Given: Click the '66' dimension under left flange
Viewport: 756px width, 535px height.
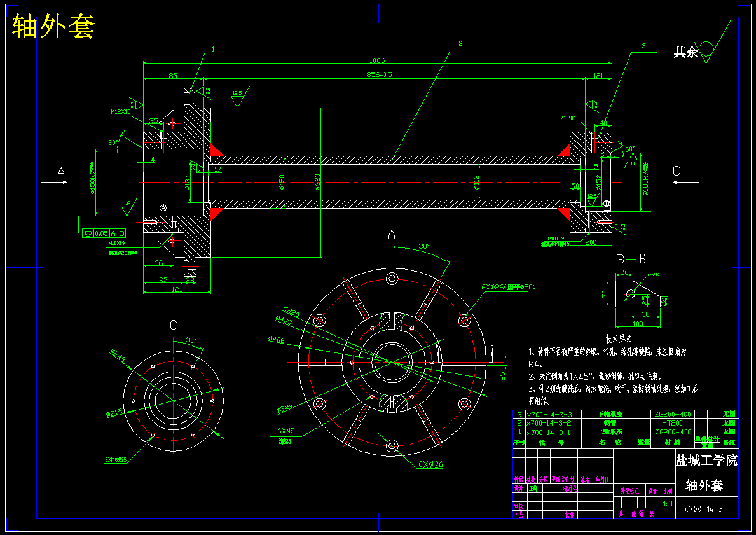Looking at the screenshot, I should tap(158, 263).
